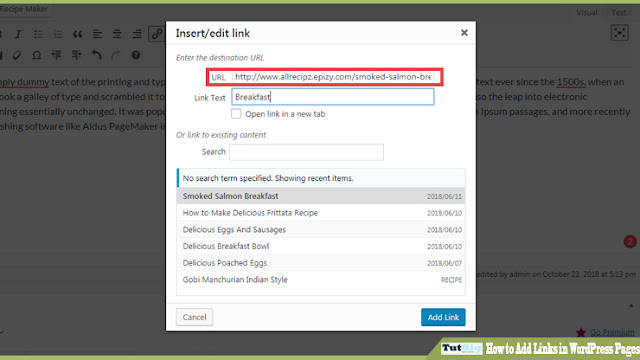Select Delicious Eggs And Sausages item
Screen dimensions: 640x360
pos(321,229)
